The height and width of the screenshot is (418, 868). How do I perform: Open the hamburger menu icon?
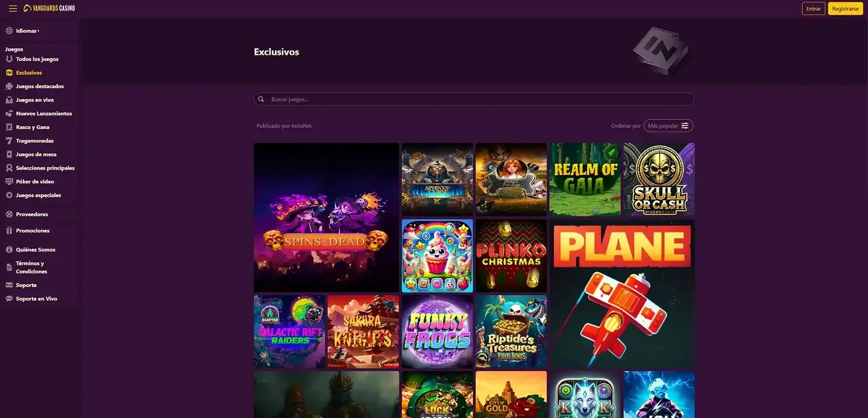pyautogui.click(x=13, y=8)
